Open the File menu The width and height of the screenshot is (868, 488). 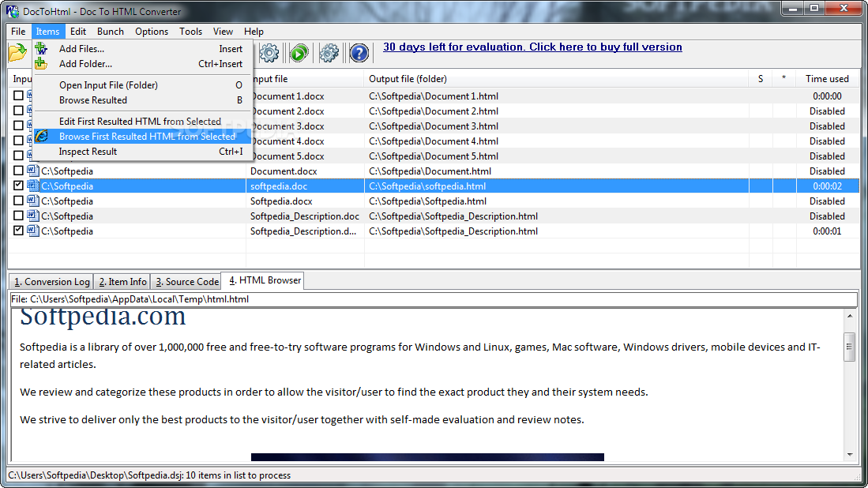point(18,32)
